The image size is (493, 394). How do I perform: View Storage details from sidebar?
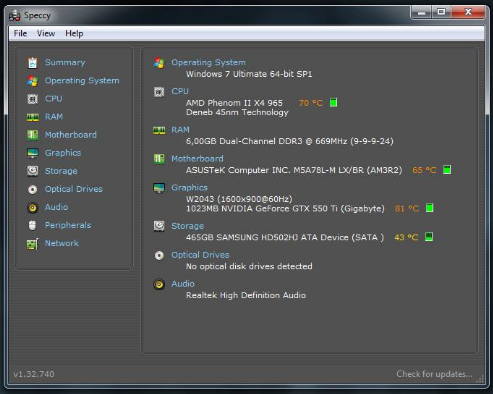coord(61,171)
